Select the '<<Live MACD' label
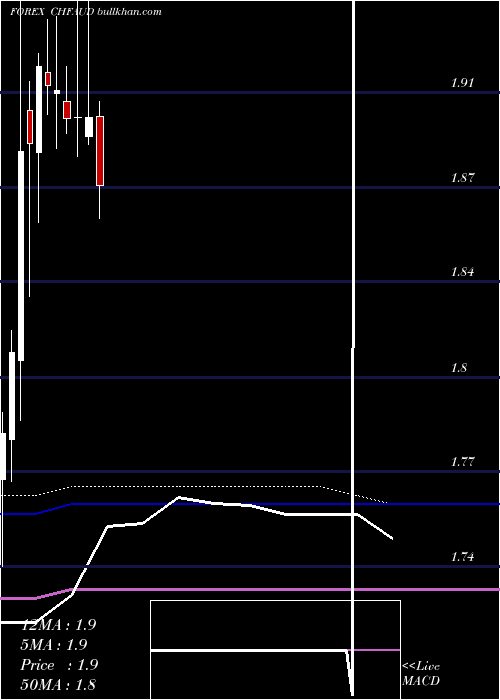500x700 pixels. click(x=421, y=673)
